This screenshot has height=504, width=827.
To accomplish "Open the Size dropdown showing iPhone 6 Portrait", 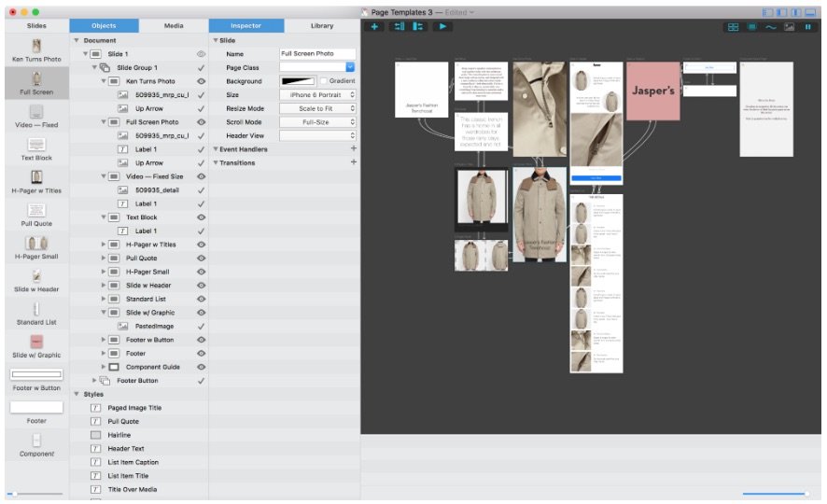I will point(317,95).
